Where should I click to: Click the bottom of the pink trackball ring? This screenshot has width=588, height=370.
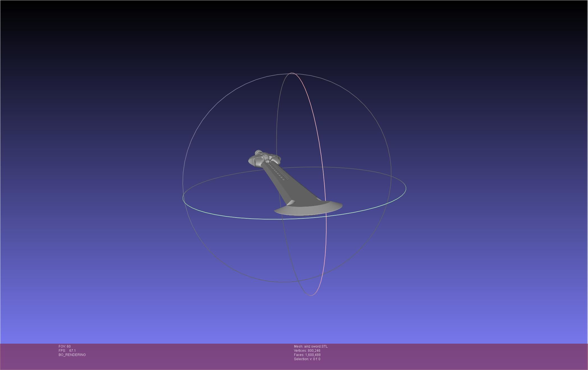(311, 295)
